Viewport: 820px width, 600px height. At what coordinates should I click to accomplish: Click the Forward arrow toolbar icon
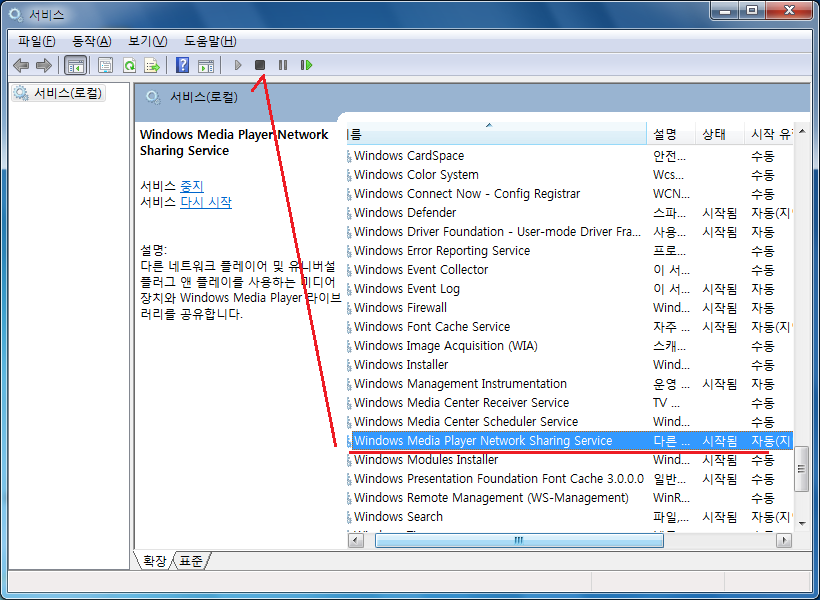[x=44, y=65]
